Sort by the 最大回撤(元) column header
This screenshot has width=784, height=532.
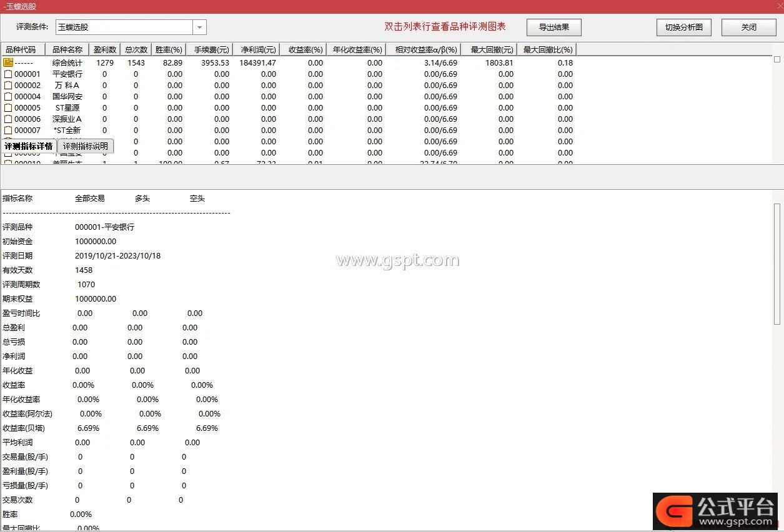pos(489,49)
